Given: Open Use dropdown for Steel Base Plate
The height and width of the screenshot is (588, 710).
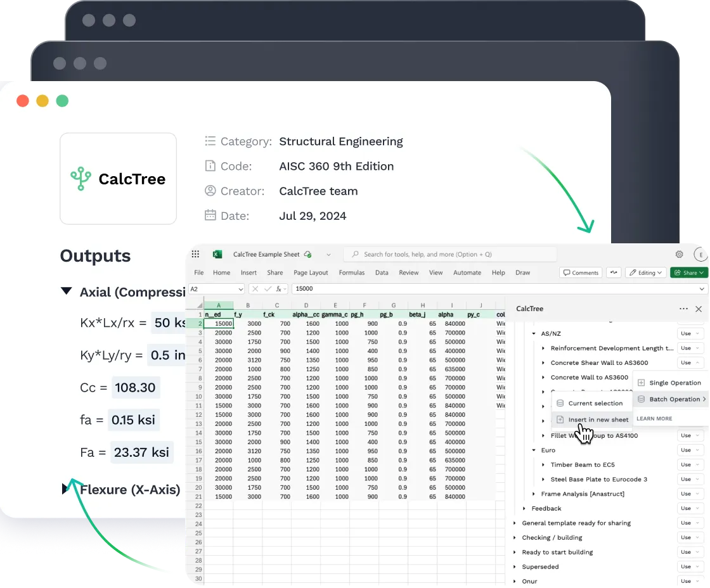Looking at the screenshot, I should pos(690,480).
